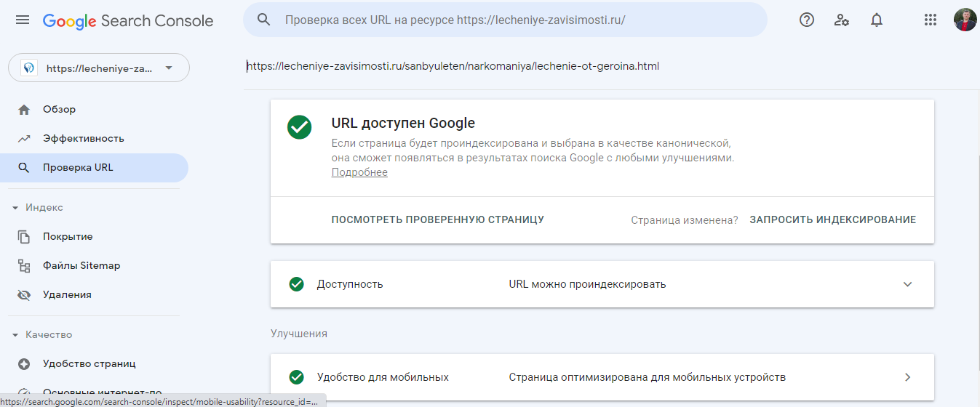Click ПОСМОТРЕТЬ ПРОВЕРЕННУЮ СТРАНИЦУ
This screenshot has width=980, height=407.
[x=437, y=219]
